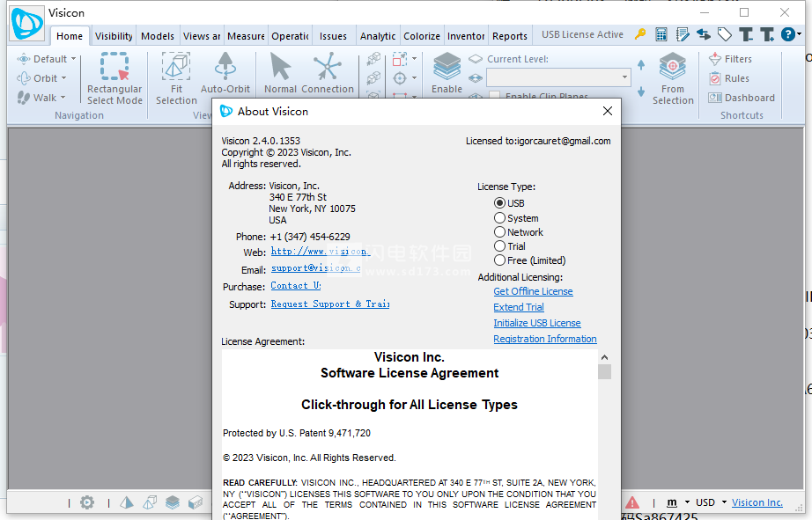Select the Rectangular Select Mode tool

[x=114, y=78]
